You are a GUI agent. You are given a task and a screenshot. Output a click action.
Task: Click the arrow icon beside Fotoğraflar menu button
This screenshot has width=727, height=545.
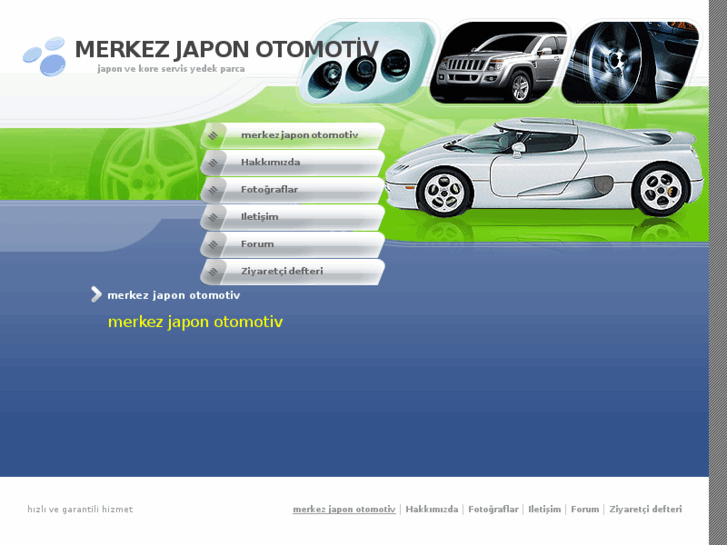[213, 190]
